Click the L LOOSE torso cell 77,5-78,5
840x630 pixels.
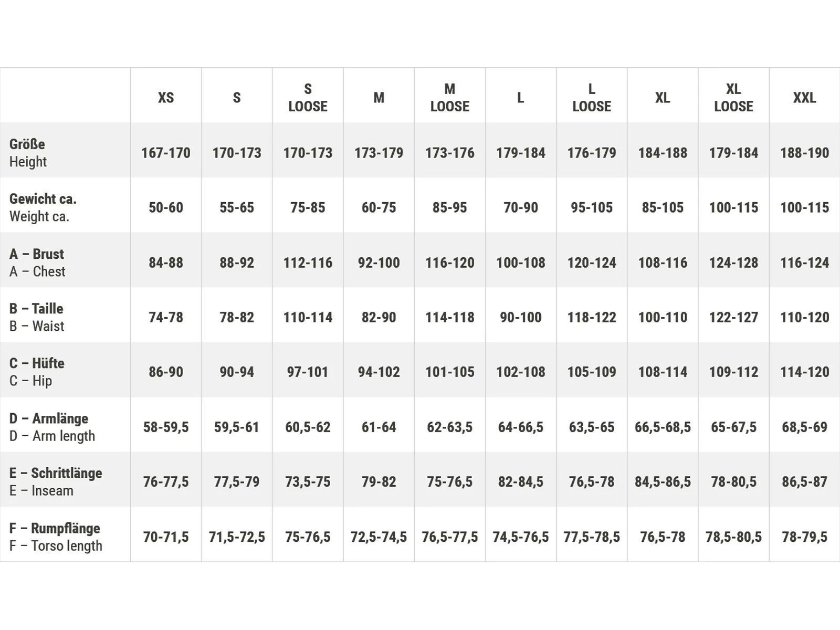[592, 537]
